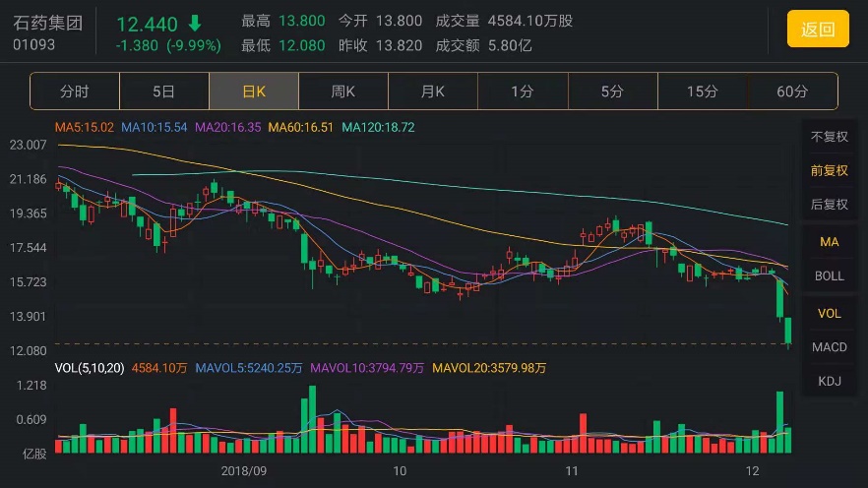Choose the 5分 interval tab

click(x=612, y=91)
